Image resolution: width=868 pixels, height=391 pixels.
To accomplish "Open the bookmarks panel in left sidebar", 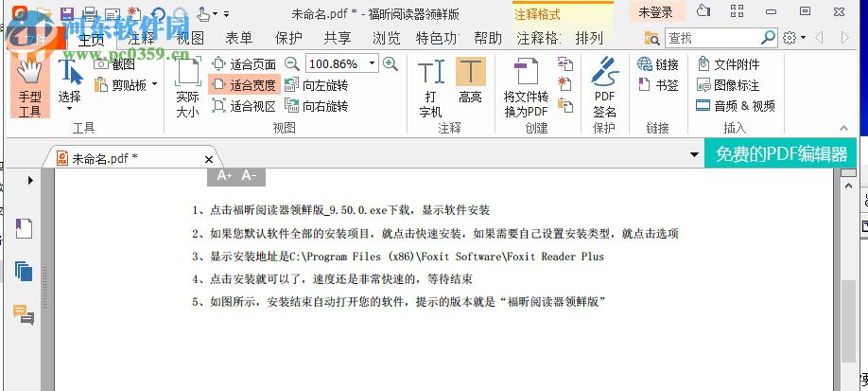I will [x=24, y=228].
